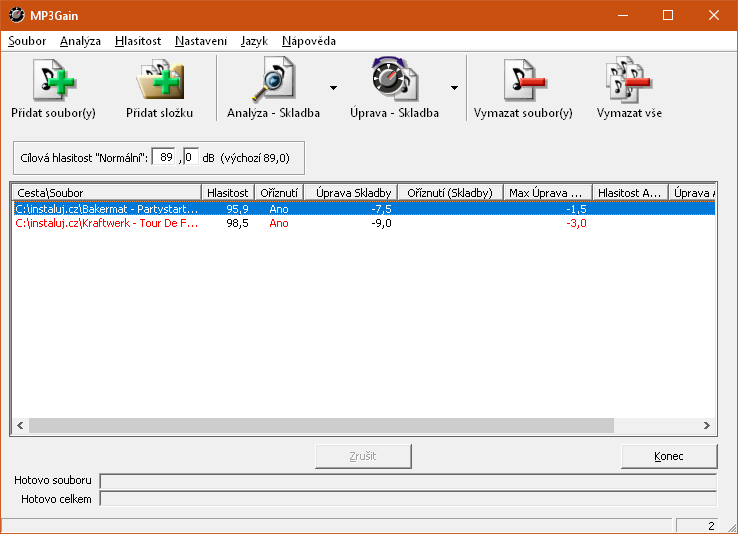Click the Přidat soubor(y) toolbar icon

53,82
